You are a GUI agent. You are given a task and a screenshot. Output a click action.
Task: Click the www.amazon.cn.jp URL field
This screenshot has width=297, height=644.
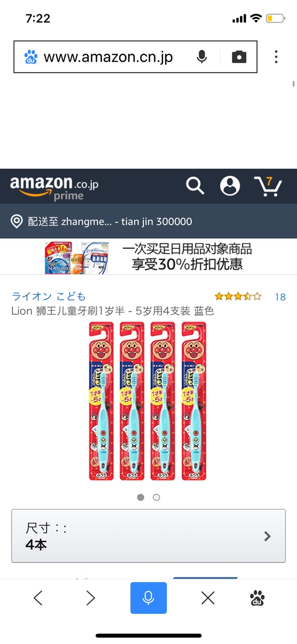coord(108,57)
